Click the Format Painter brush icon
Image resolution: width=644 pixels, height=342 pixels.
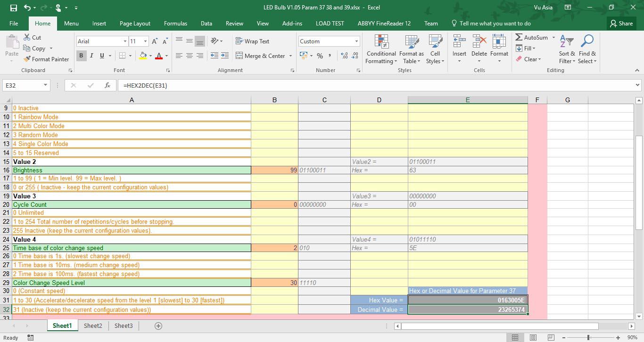click(x=27, y=59)
